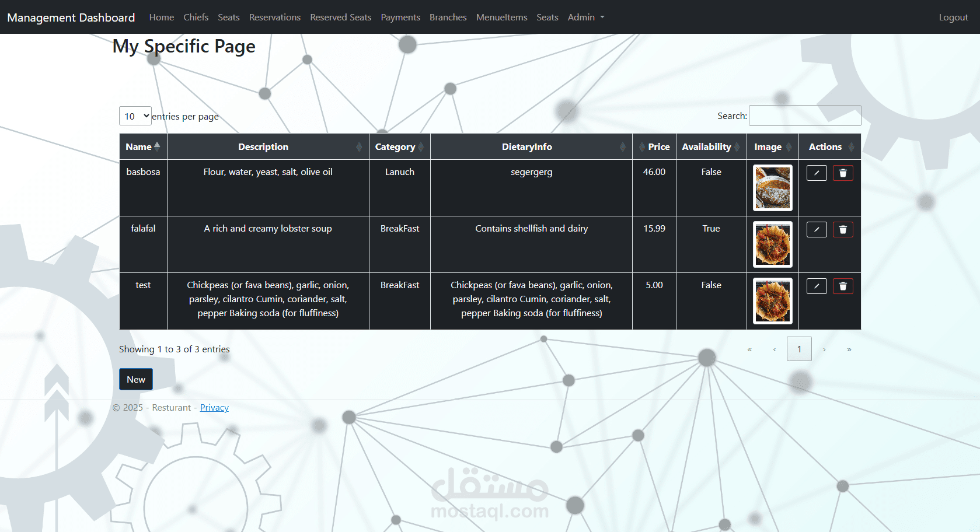The width and height of the screenshot is (980, 532).
Task: Open the Seats link beside Admin
Action: [547, 17]
